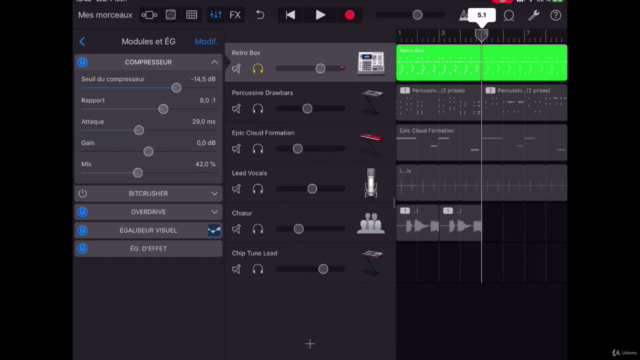Select the Epic Cloud Formation region
Viewport: 640px width, 360px height.
[x=482, y=142]
